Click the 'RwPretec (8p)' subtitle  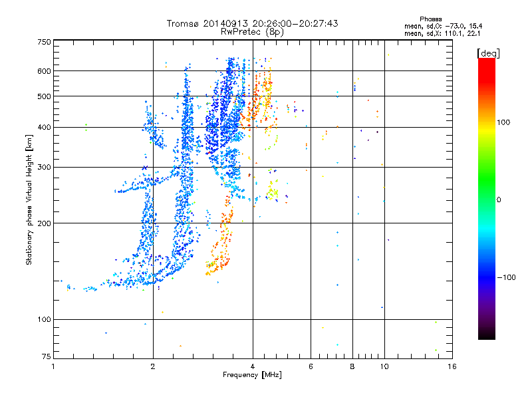click(252, 32)
